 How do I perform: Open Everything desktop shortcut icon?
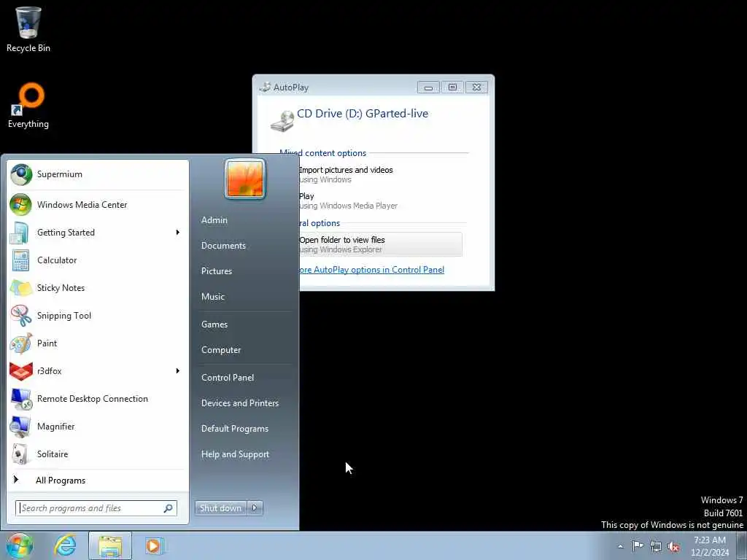[x=28, y=98]
